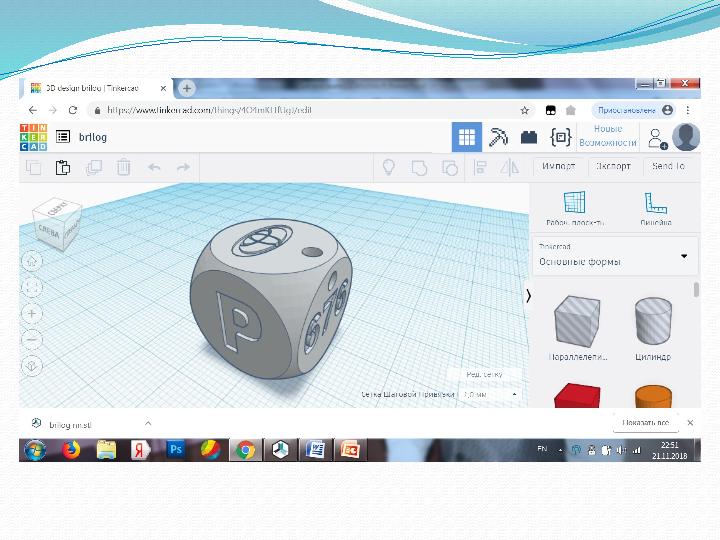Expand the download item options chevron

148,423
